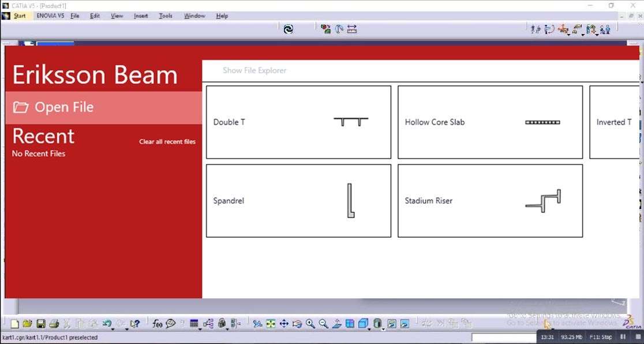Expand the view mode cube dropdown arrow
The height and width of the screenshot is (344, 644).
coord(369,328)
